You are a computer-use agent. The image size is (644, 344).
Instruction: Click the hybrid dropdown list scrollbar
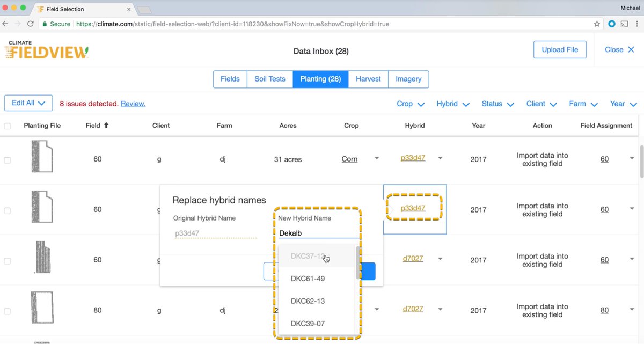(358, 263)
